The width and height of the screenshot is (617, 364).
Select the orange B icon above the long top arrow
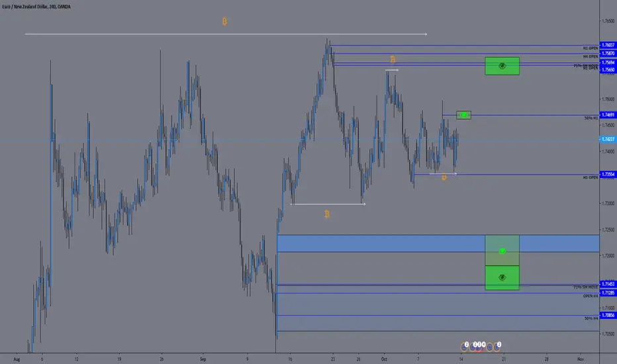(224, 22)
